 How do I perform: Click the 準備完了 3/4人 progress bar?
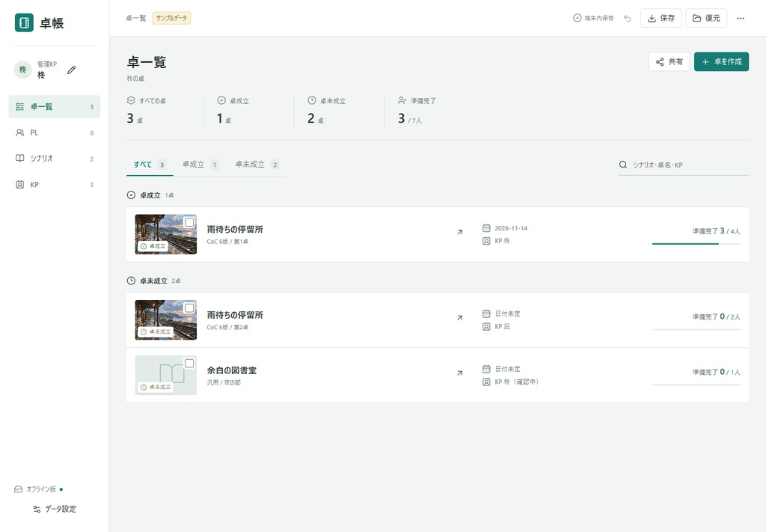[696, 243]
